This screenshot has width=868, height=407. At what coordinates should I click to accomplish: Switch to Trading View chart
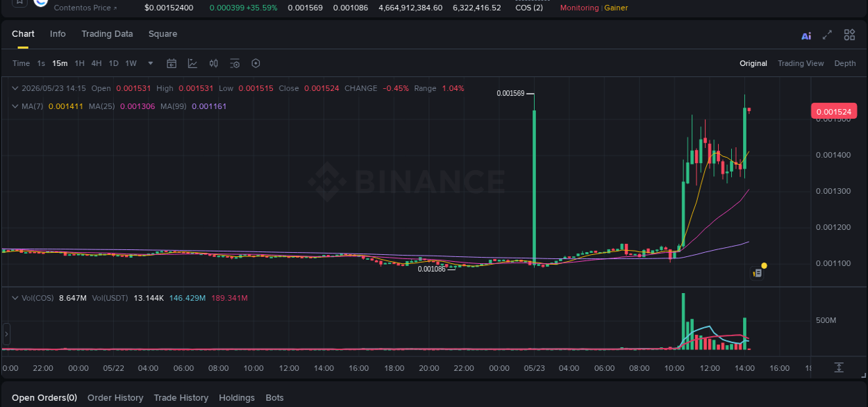pos(801,63)
